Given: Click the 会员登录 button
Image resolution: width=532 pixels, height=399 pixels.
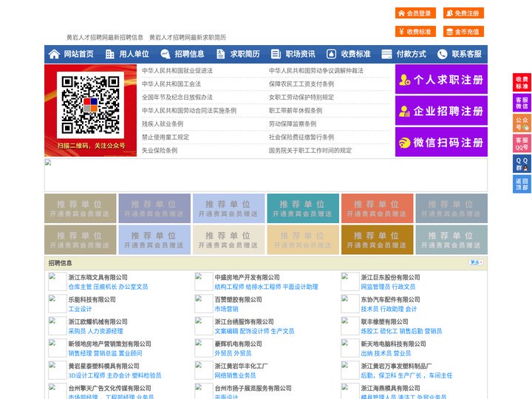Looking at the screenshot, I should [x=415, y=13].
